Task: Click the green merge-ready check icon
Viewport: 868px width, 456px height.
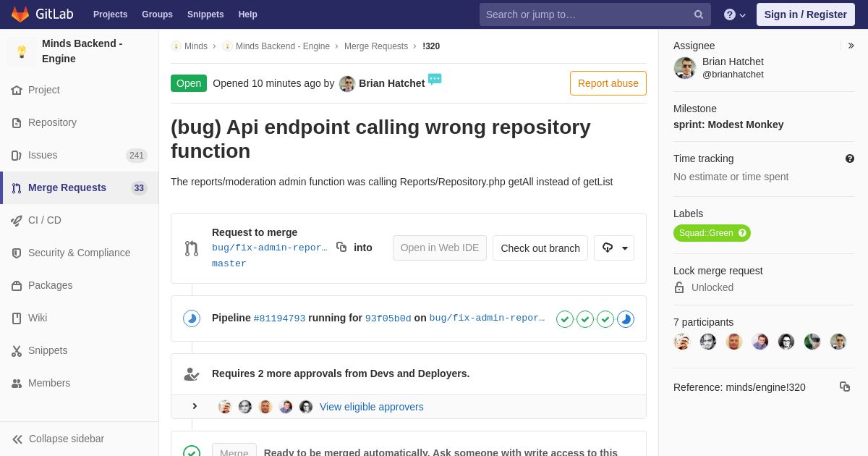Action: tap(192, 452)
